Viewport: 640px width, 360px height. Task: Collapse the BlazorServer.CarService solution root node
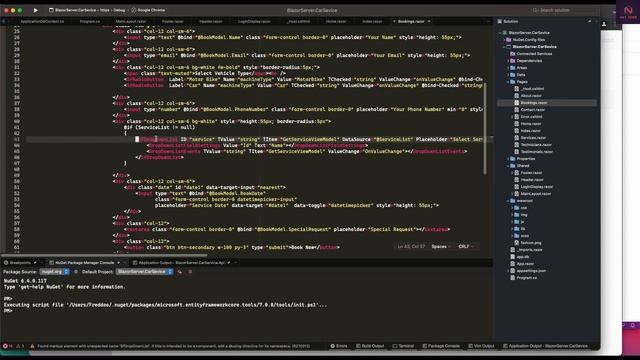500,33
